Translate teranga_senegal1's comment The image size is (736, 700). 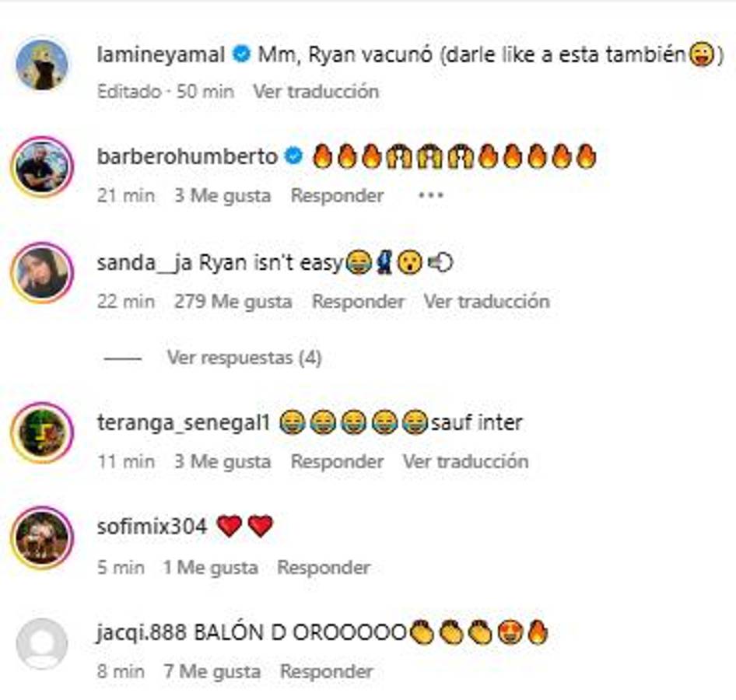coord(465,461)
